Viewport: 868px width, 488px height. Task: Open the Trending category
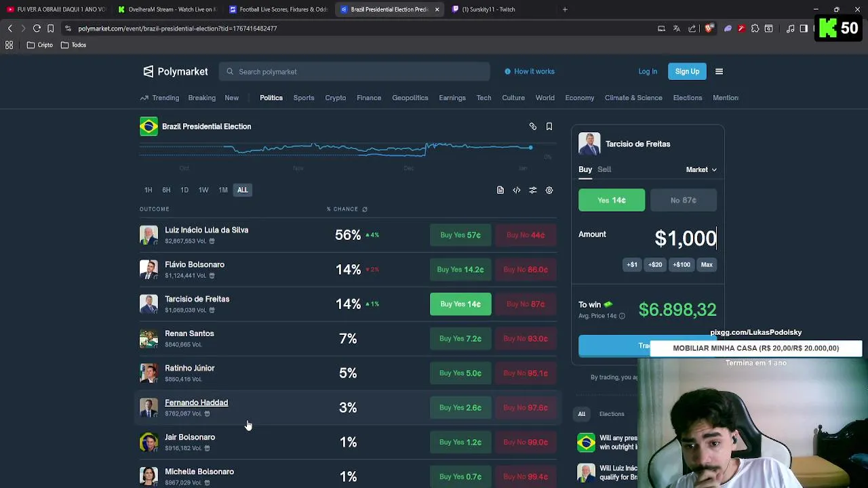[159, 98]
